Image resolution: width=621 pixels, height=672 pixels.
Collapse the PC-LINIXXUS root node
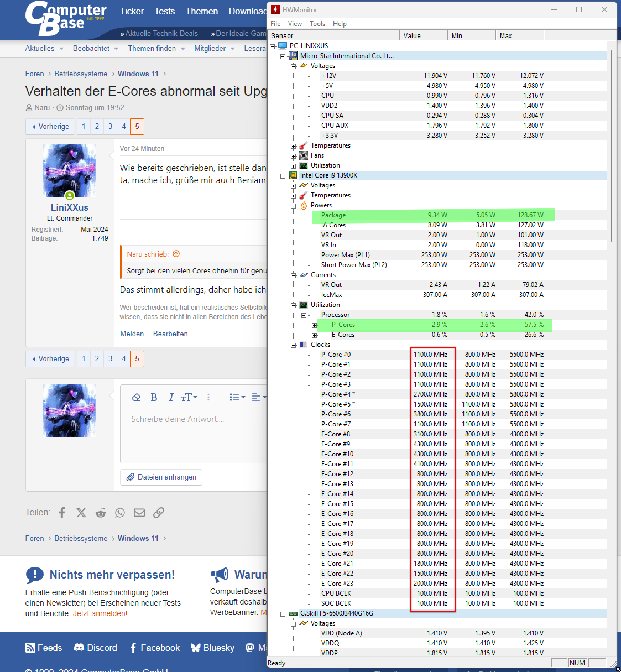tap(273, 46)
